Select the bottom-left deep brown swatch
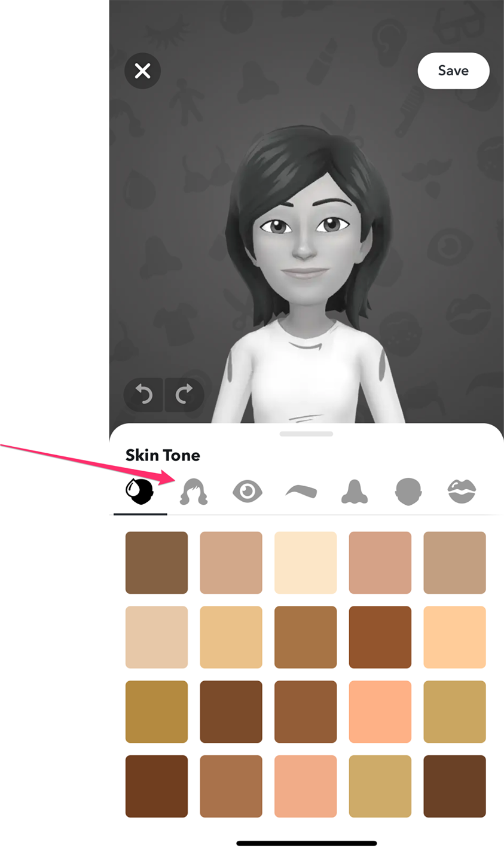The height and width of the screenshot is (854, 504). point(157,786)
